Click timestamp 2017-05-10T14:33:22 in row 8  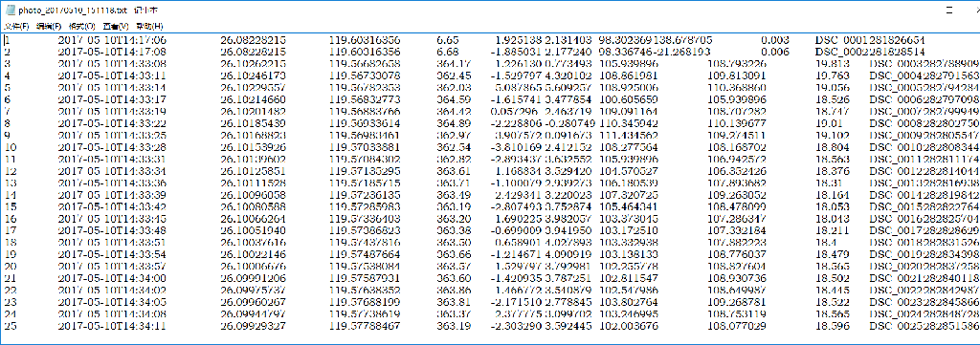pos(112,123)
